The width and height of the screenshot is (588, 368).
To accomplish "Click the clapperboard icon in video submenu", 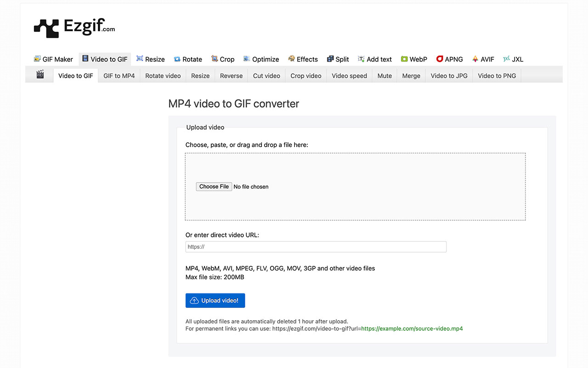I will [40, 75].
